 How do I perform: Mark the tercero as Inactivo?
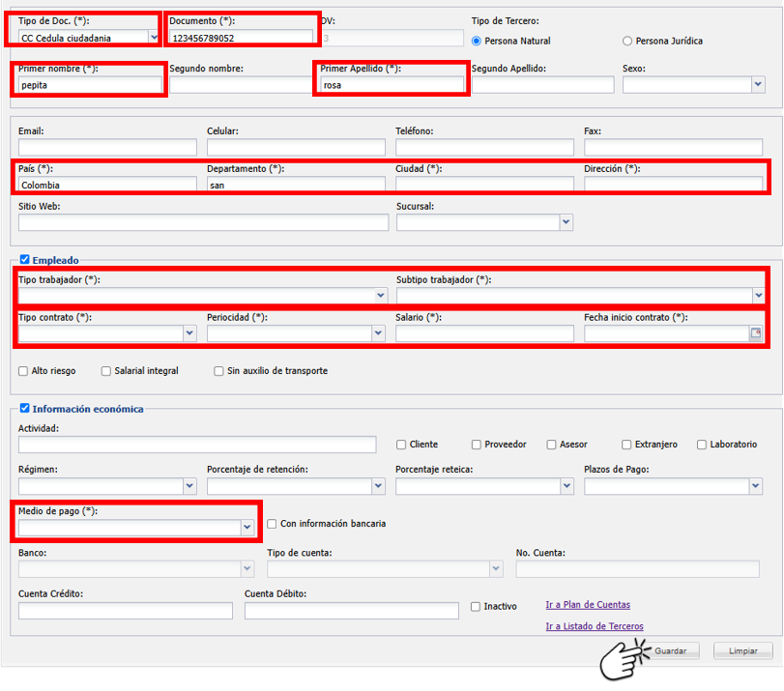[x=475, y=607]
